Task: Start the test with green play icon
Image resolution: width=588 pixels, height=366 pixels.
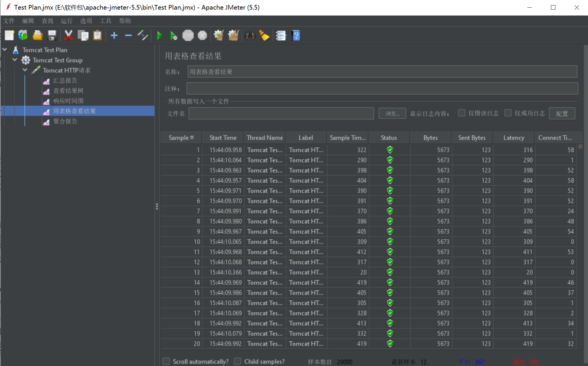Action: point(160,36)
